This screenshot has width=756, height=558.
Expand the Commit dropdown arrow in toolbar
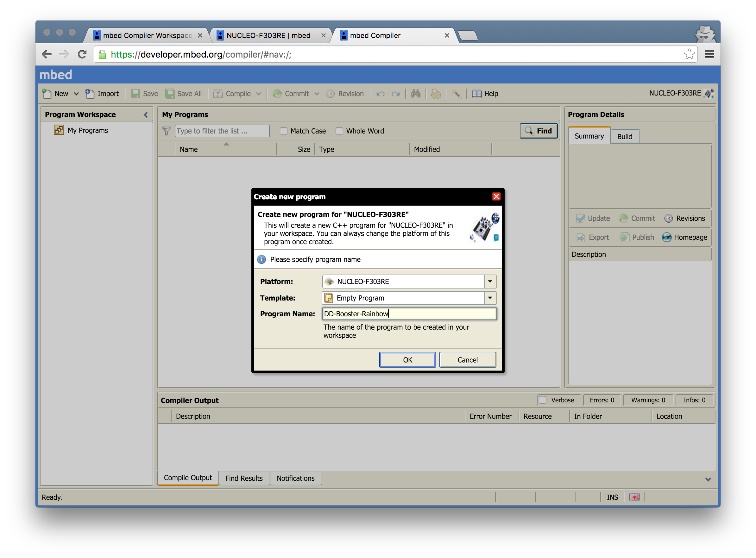click(x=317, y=94)
